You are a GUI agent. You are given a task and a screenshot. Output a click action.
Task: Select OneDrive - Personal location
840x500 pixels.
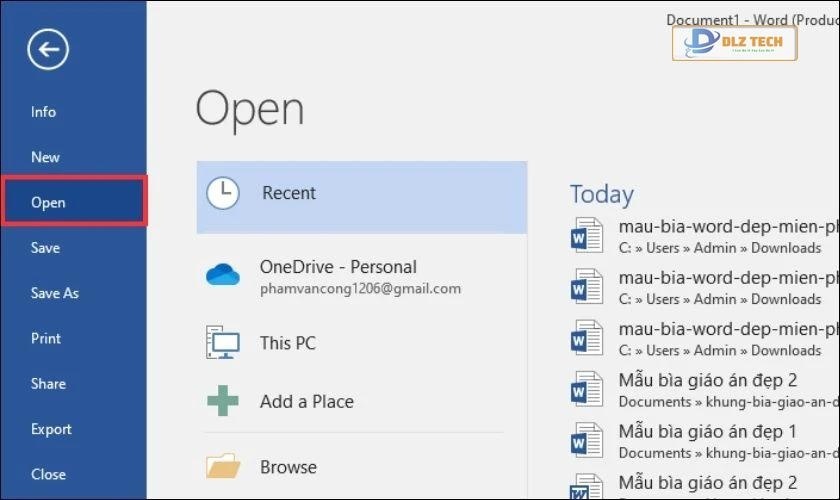click(x=362, y=277)
